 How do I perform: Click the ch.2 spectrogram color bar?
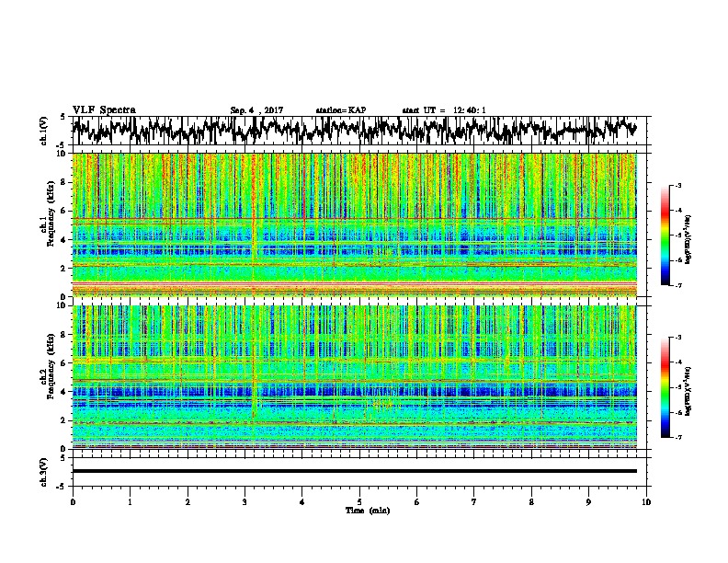pyautogui.click(x=665, y=387)
